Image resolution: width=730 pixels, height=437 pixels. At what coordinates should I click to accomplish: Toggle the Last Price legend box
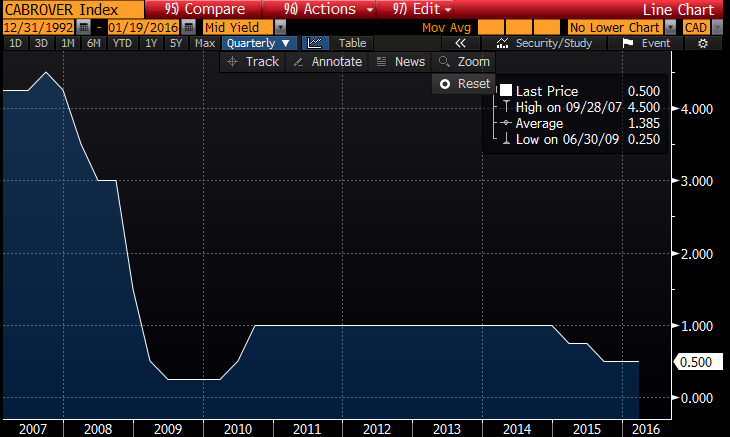(x=505, y=91)
